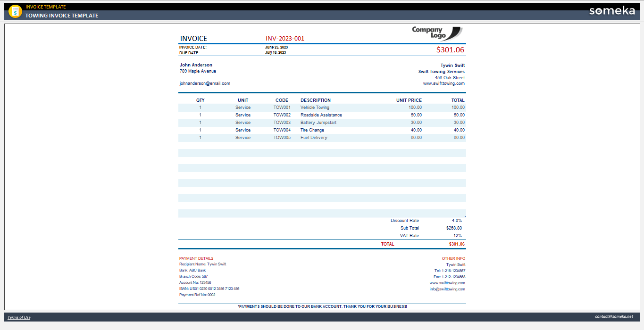This screenshot has height=330, width=644.
Task: Click the info@swifttowing.com email link
Action: (447, 289)
